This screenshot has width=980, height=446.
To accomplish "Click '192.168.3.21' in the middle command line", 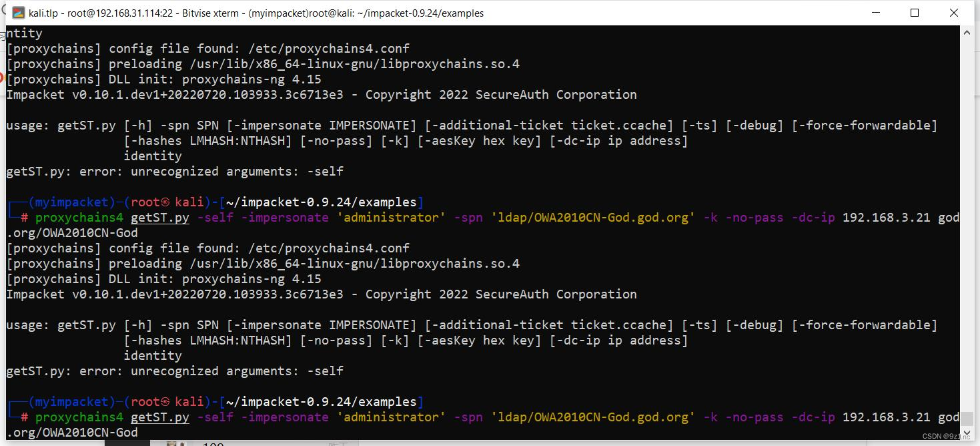I will tap(886, 218).
